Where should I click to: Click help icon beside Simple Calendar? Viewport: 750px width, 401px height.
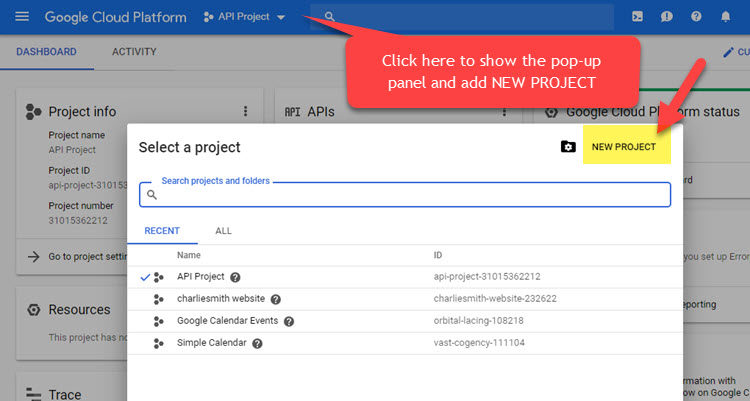pyautogui.click(x=257, y=343)
